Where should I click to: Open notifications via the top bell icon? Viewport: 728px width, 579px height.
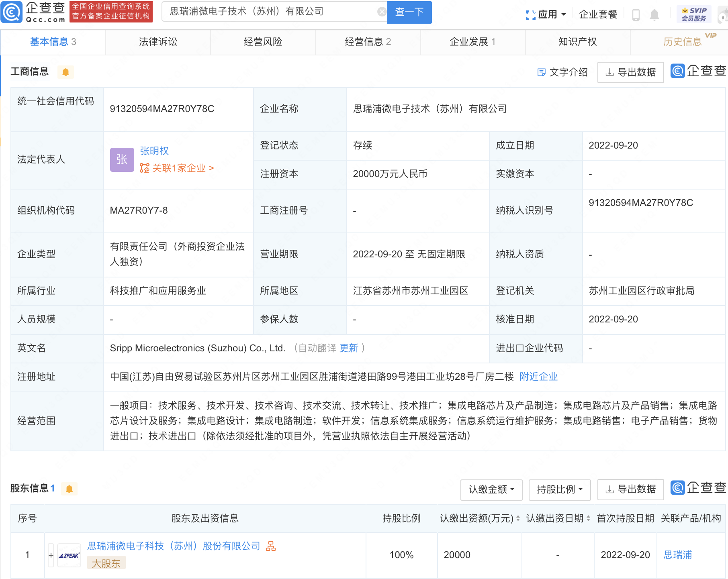pyautogui.click(x=654, y=15)
